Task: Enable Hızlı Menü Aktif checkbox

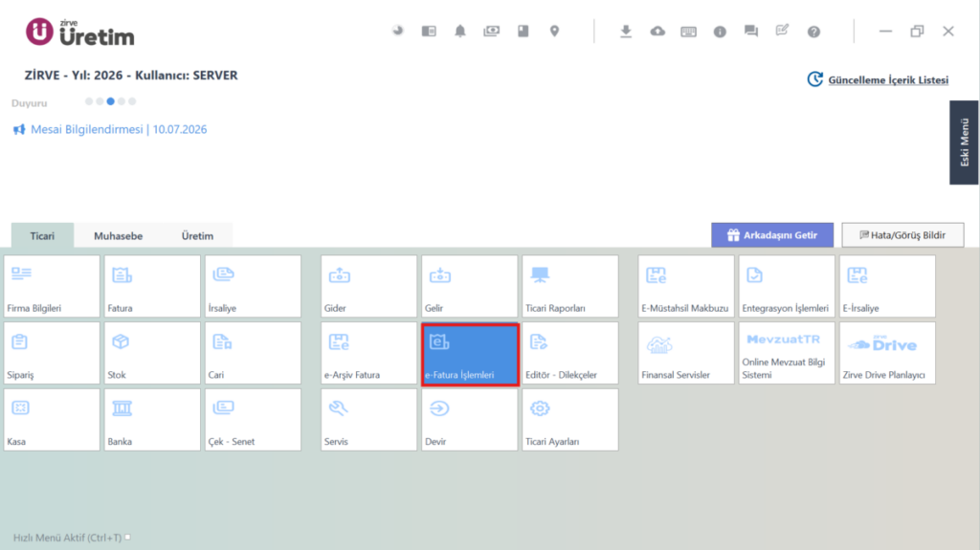Action: point(127,537)
